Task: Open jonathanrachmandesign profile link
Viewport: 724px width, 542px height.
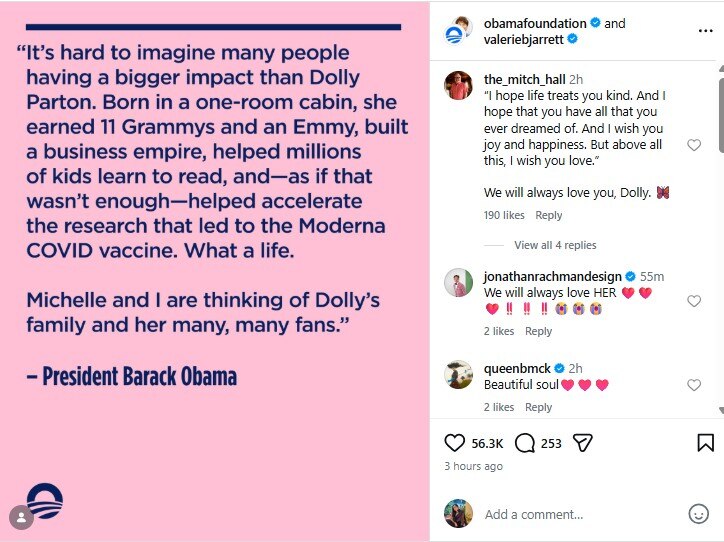Action: click(x=553, y=277)
